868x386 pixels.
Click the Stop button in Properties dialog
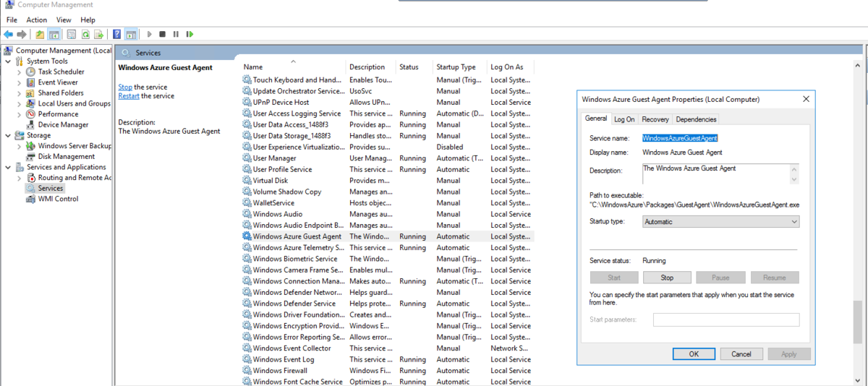tap(667, 278)
